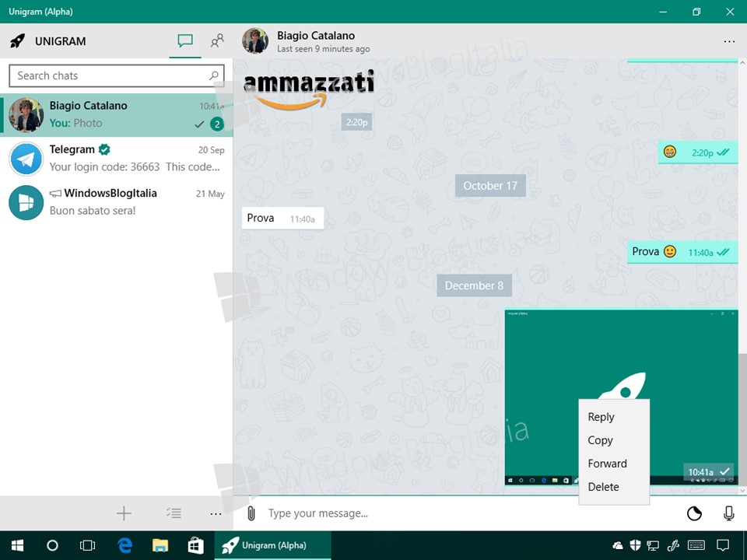Click the Cortana circle icon
This screenshot has width=747, height=560.
coord(52,546)
